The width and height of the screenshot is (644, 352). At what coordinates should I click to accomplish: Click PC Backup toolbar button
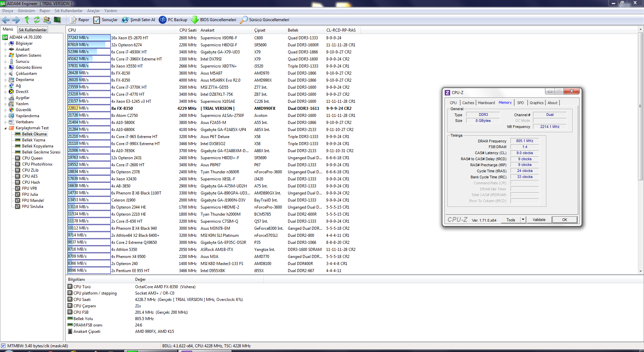tap(173, 20)
